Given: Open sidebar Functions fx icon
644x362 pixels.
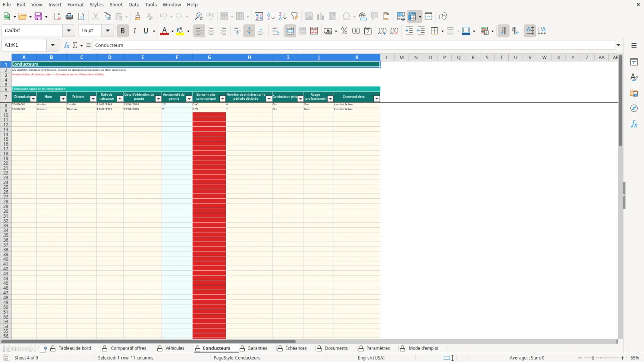Looking at the screenshot, I should [x=634, y=124].
